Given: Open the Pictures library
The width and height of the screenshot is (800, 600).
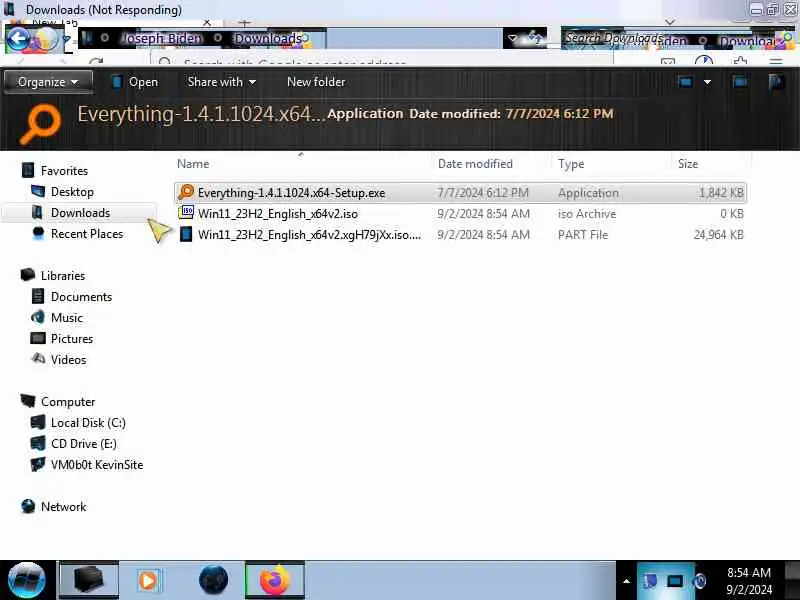Looking at the screenshot, I should coord(71,339).
